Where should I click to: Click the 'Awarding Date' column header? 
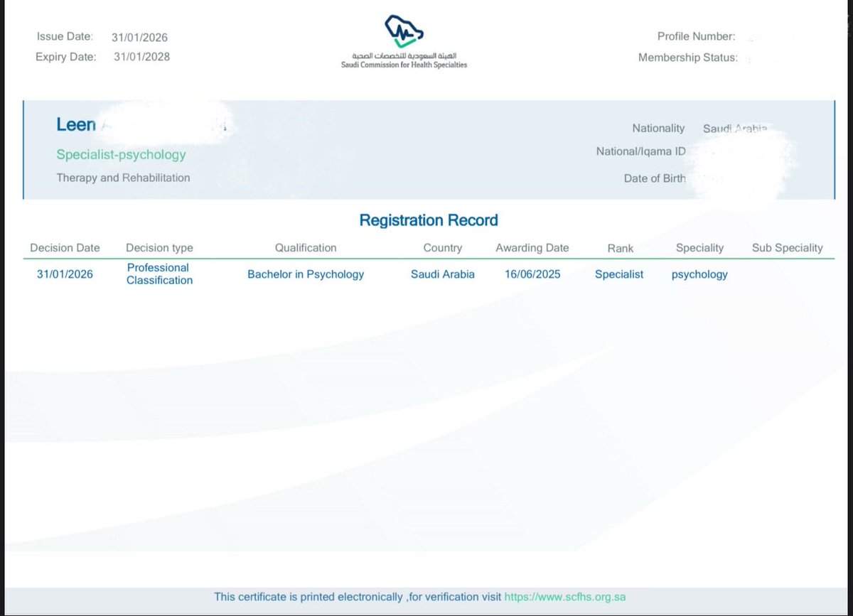coord(532,248)
